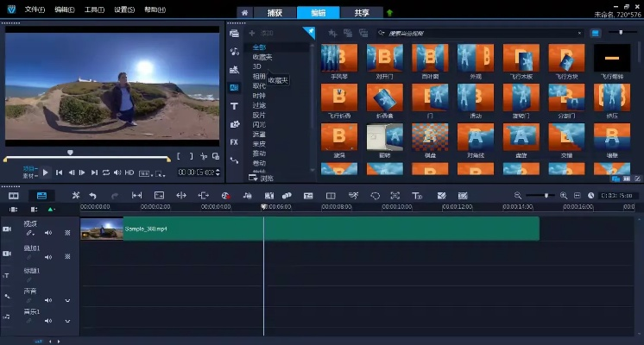The height and width of the screenshot is (345, 644).
Task: Expand the 声音 voice track chevron
Action: coord(67,301)
